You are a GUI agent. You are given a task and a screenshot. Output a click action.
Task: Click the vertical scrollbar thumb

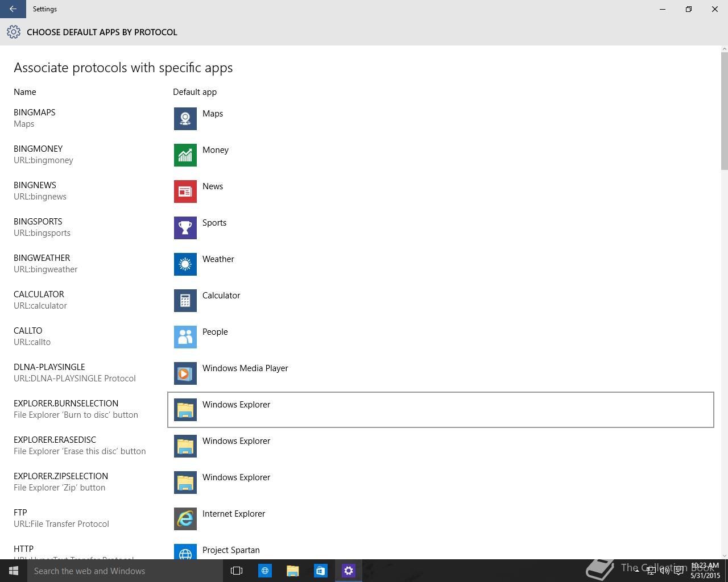click(x=724, y=111)
